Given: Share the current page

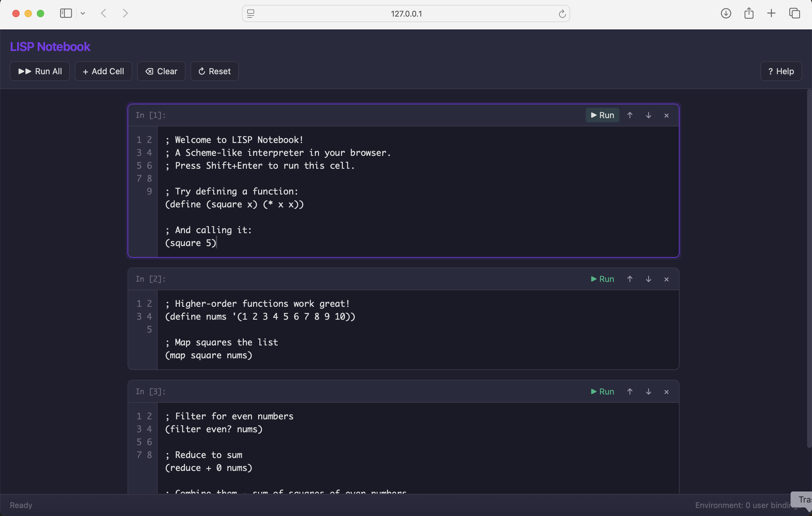Looking at the screenshot, I should [x=749, y=13].
